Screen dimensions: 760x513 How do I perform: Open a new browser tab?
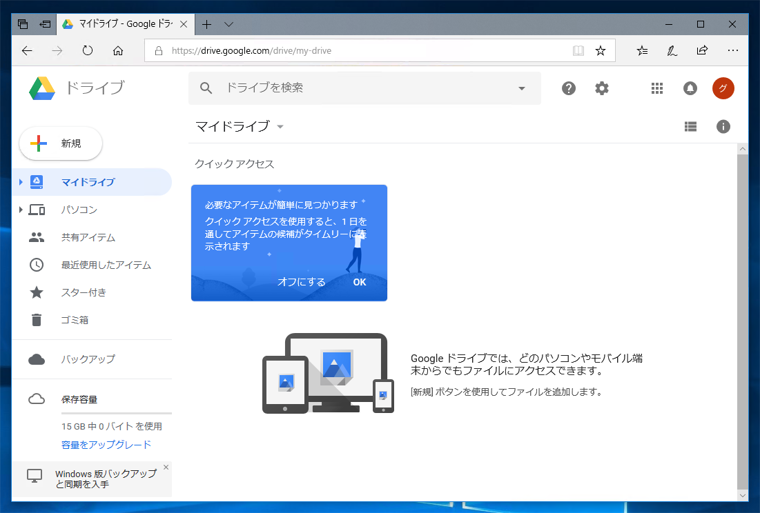pyautogui.click(x=206, y=24)
